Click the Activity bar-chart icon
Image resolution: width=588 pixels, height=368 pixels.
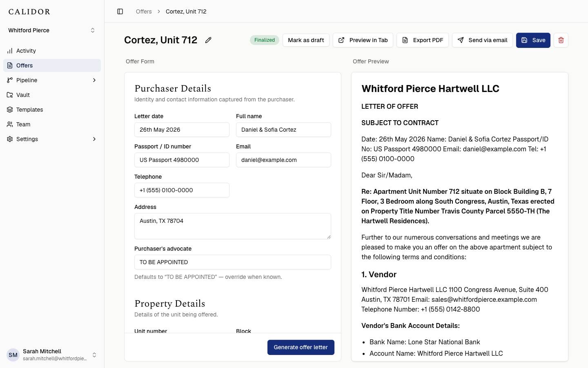pyautogui.click(x=10, y=51)
